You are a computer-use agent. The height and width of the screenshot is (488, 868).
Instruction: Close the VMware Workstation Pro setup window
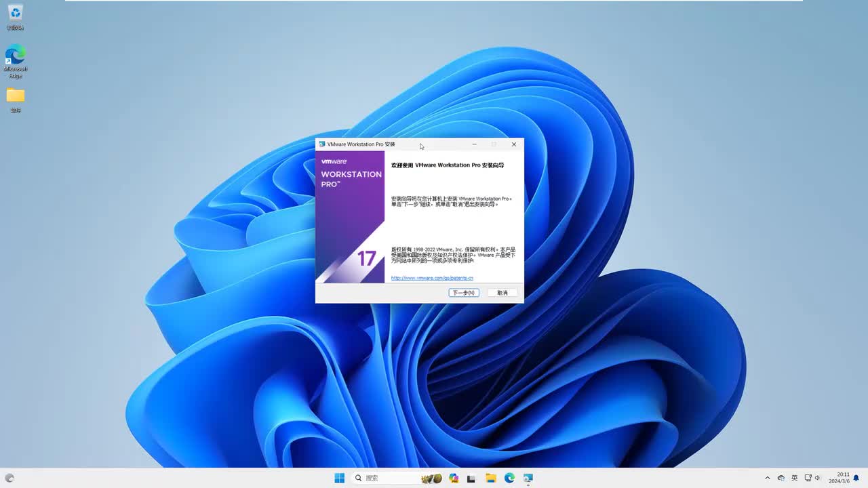(x=513, y=144)
